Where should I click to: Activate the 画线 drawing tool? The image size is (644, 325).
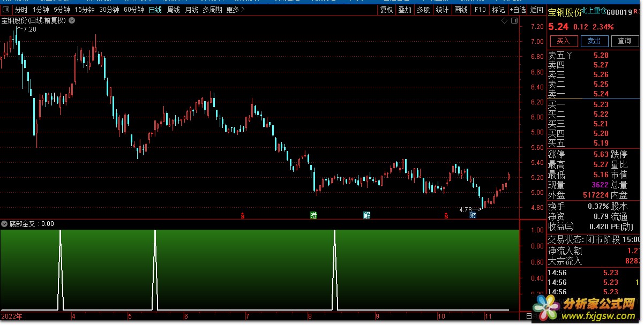click(x=461, y=10)
